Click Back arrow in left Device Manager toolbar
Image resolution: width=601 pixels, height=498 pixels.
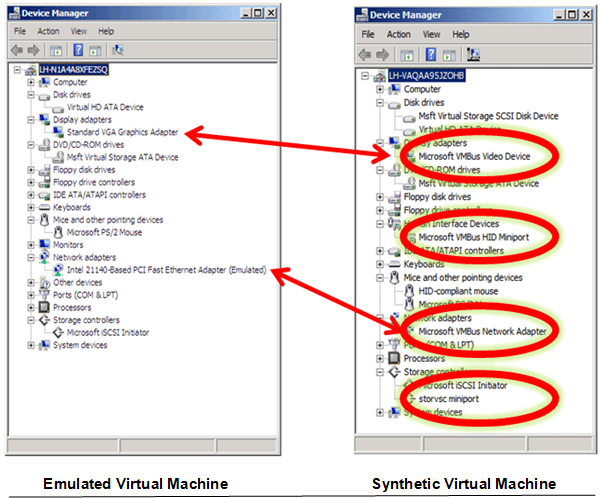[x=17, y=50]
